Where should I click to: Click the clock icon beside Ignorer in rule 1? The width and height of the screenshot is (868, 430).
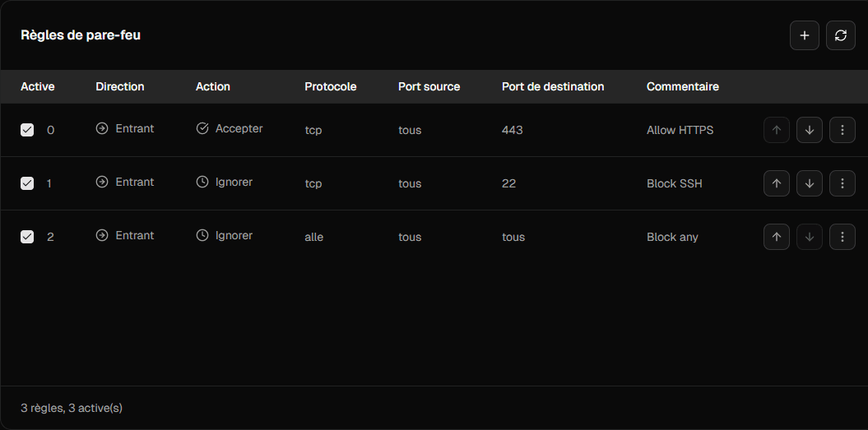202,182
